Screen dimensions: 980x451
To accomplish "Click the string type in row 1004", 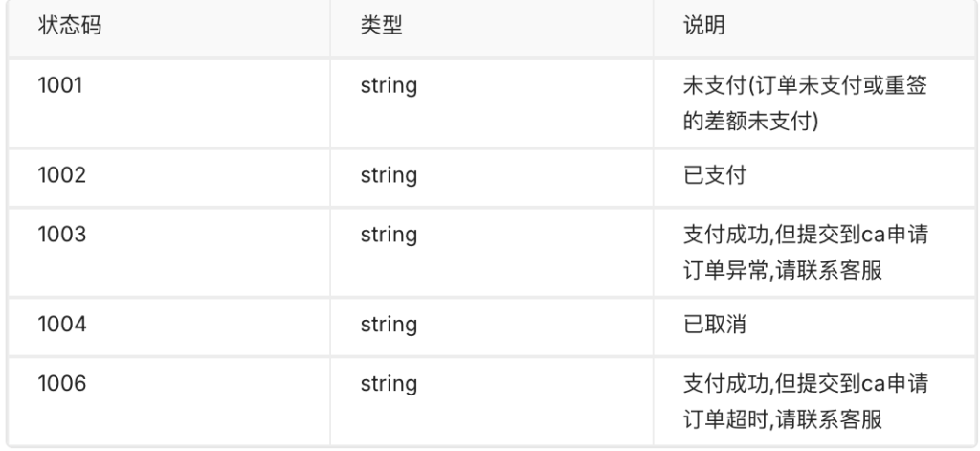I will [388, 325].
